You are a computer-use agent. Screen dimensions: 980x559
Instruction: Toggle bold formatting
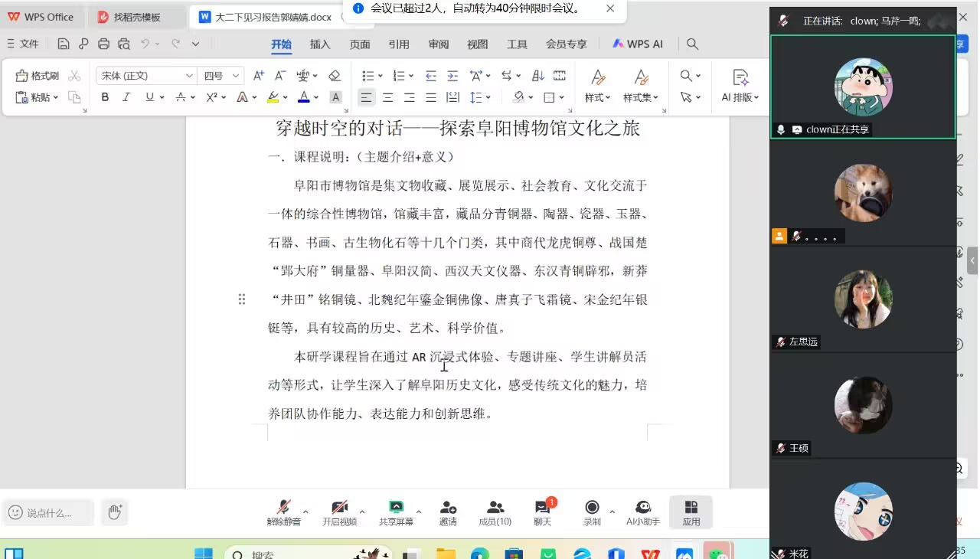(105, 97)
